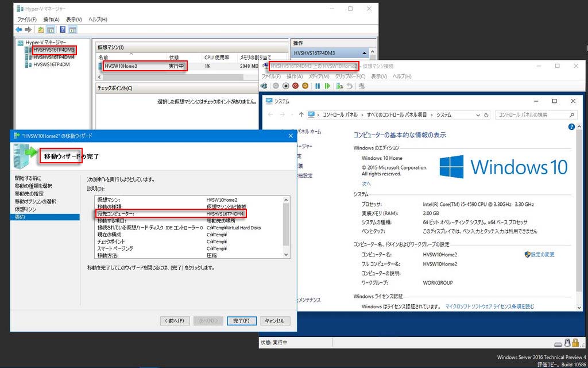The height and width of the screenshot is (368, 588).
Task: Toggle the console tree pane icon
Action: [51, 30]
